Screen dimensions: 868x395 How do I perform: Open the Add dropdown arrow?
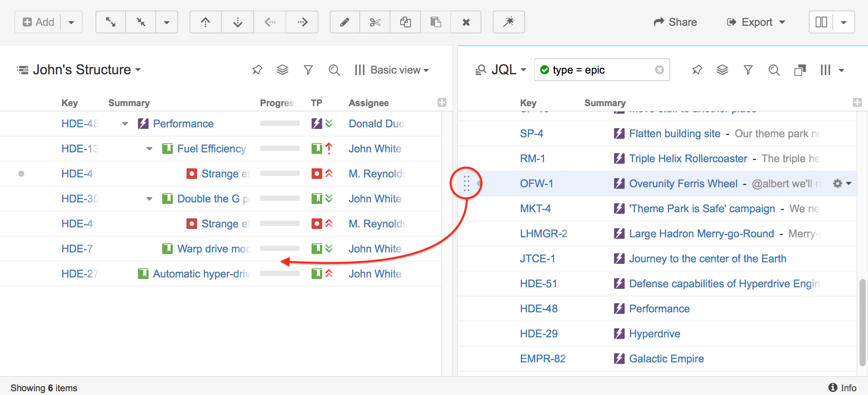[71, 22]
